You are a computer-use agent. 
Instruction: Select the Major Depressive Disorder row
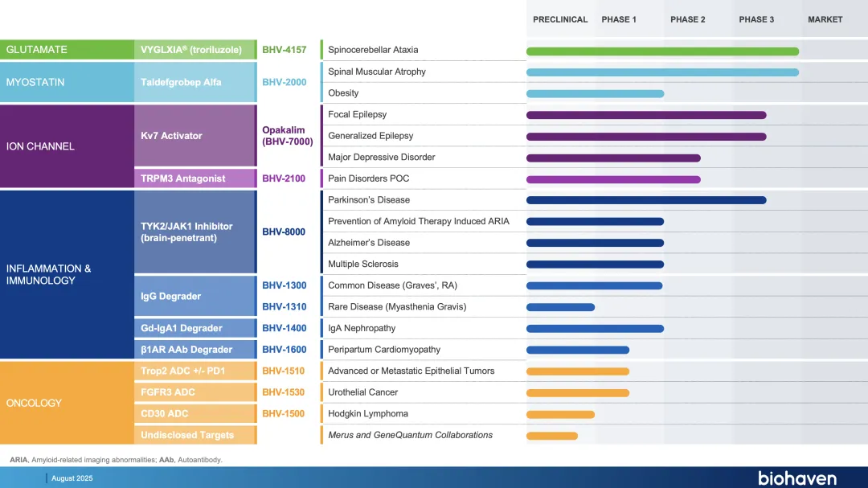(381, 158)
